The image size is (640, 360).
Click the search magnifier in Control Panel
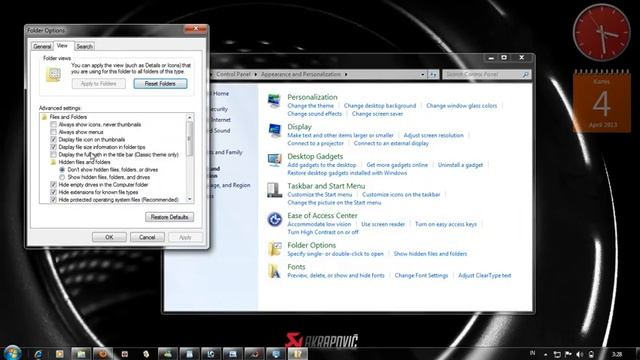point(525,74)
